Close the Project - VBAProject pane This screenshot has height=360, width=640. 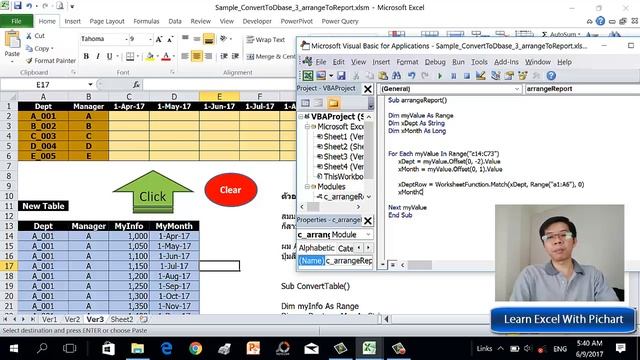click(368, 89)
